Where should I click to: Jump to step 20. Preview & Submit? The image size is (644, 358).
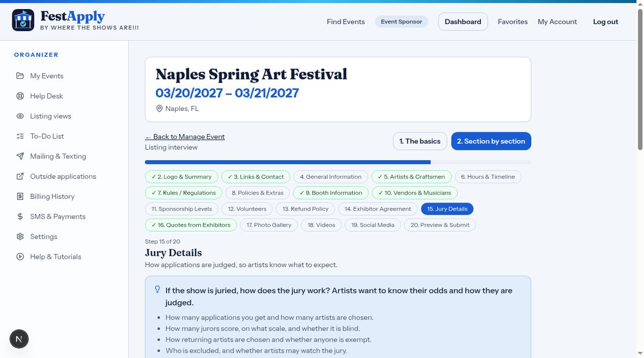(440, 225)
